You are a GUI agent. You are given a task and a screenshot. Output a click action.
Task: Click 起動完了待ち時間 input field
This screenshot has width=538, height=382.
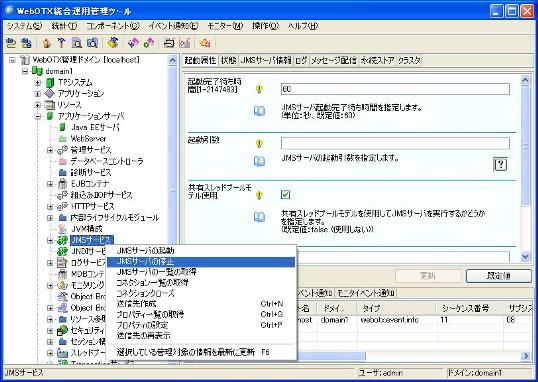click(395, 89)
